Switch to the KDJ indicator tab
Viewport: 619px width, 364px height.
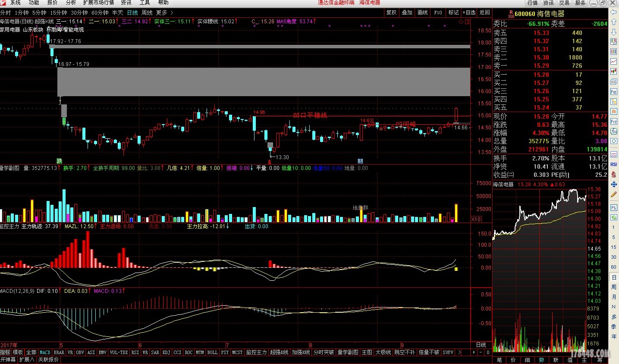[x=166, y=352]
